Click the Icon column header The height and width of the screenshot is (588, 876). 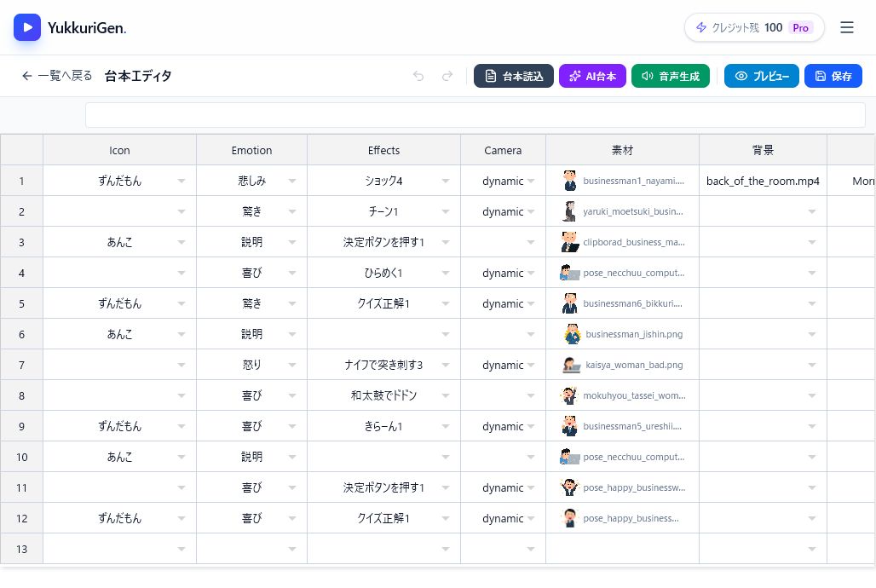119,150
